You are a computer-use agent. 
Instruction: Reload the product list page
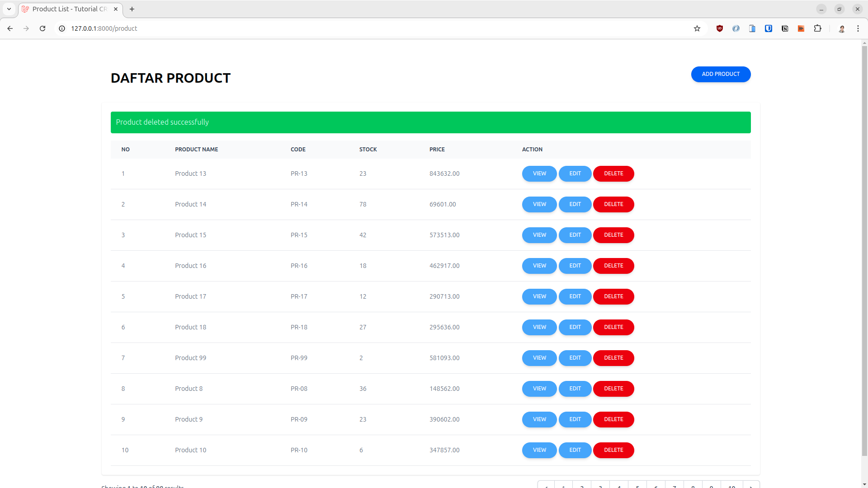[x=42, y=28]
